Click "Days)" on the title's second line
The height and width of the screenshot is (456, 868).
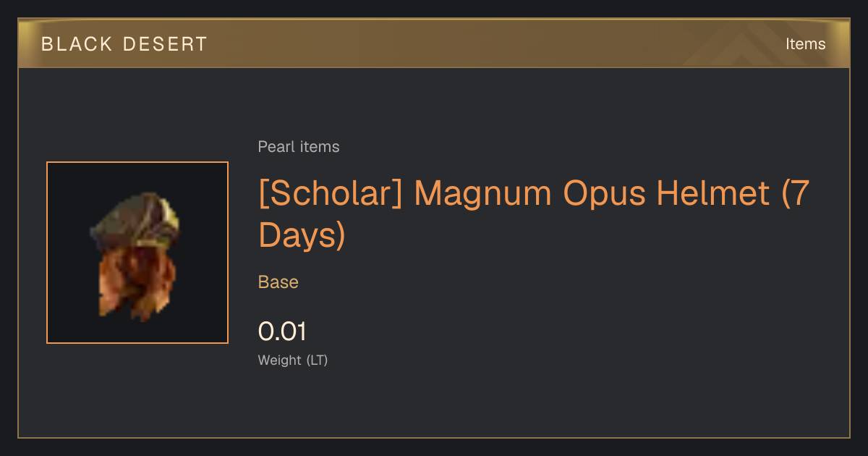302,235
